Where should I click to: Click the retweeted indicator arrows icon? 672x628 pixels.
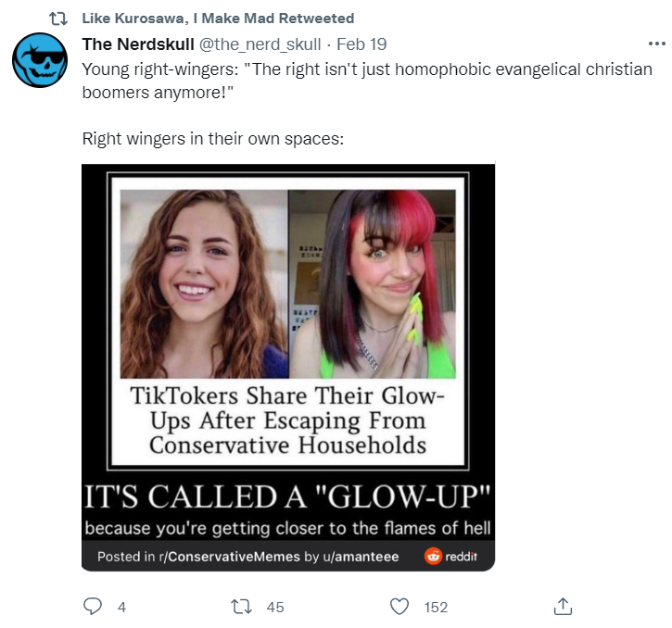pos(57,19)
